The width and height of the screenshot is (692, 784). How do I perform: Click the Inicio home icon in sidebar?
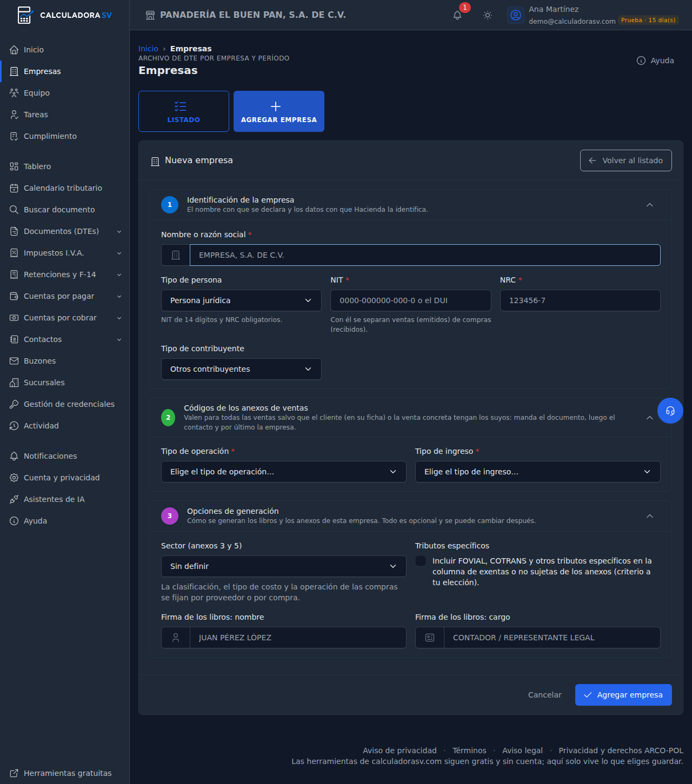(14, 50)
